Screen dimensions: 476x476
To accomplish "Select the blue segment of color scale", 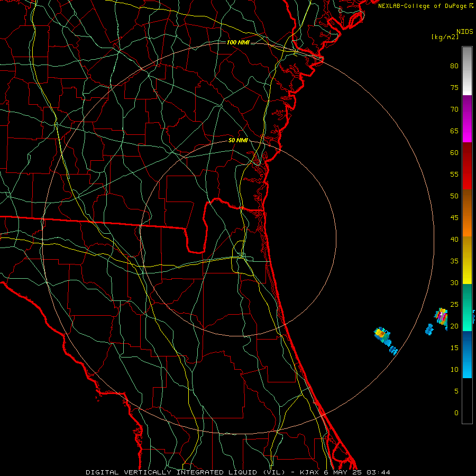I will pos(467,354).
